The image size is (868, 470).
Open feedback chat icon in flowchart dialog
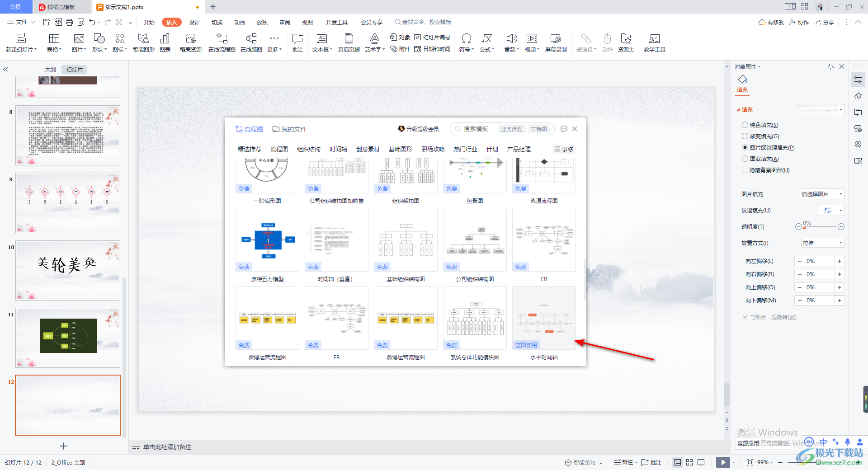[x=564, y=129]
